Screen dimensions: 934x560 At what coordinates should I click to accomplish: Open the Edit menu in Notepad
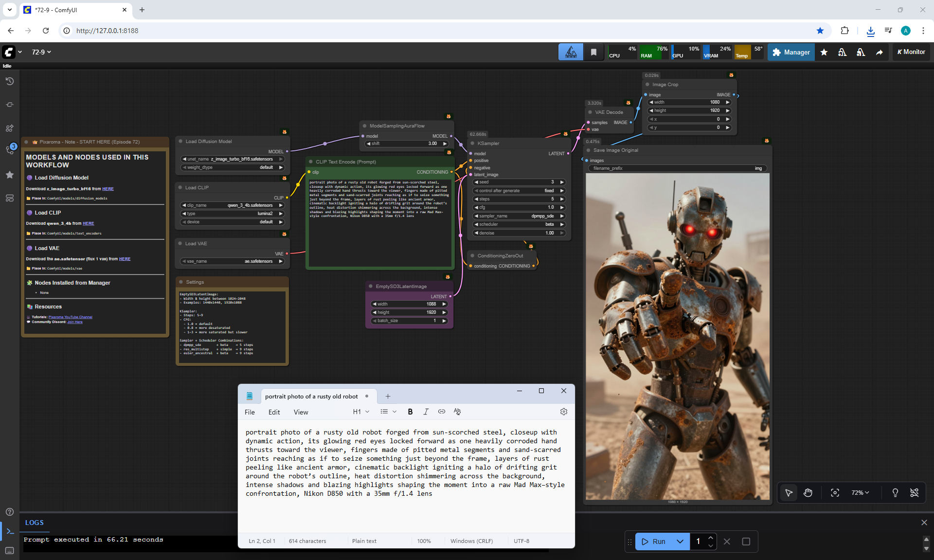274,412
